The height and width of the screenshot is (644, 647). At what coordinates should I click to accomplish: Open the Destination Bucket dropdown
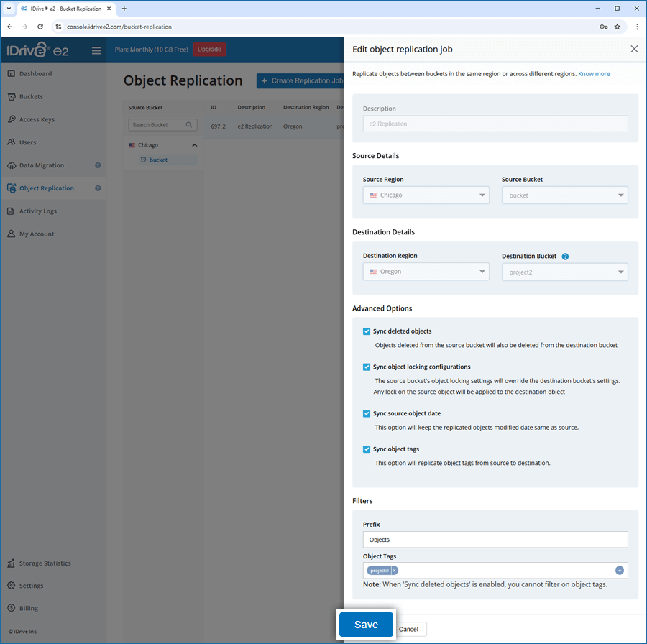tap(564, 272)
